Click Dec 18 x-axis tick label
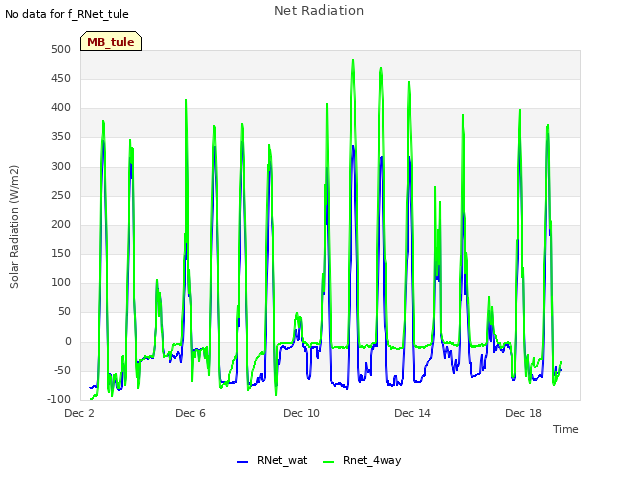The height and width of the screenshot is (480, 640). coord(523,413)
